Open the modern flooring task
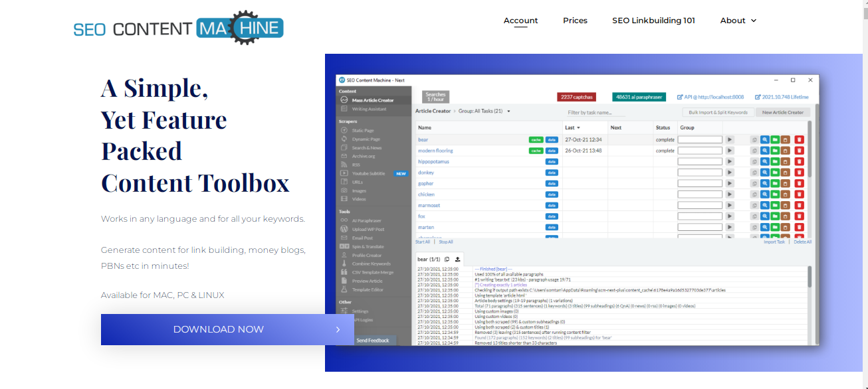This screenshot has height=389, width=868. click(435, 151)
